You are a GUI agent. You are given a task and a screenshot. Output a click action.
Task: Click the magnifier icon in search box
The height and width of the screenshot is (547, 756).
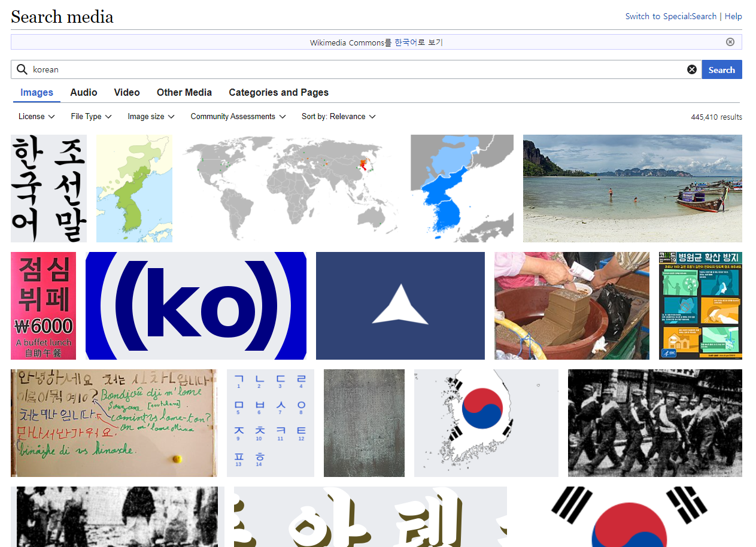point(22,69)
